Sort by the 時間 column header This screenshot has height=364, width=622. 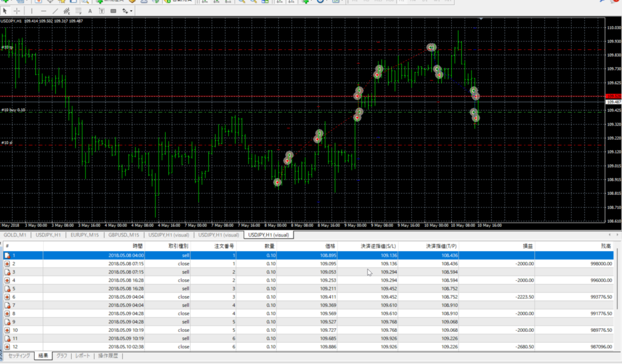point(94,246)
